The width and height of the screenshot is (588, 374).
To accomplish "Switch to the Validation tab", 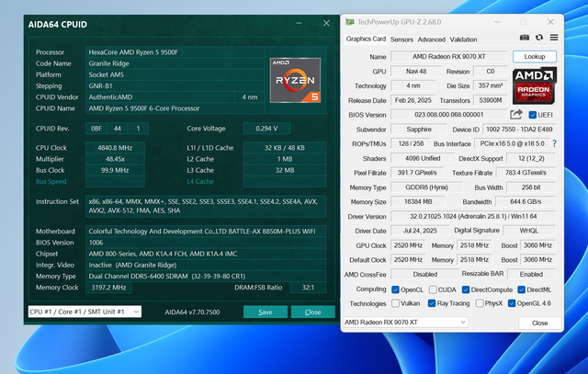I will 463,40.
